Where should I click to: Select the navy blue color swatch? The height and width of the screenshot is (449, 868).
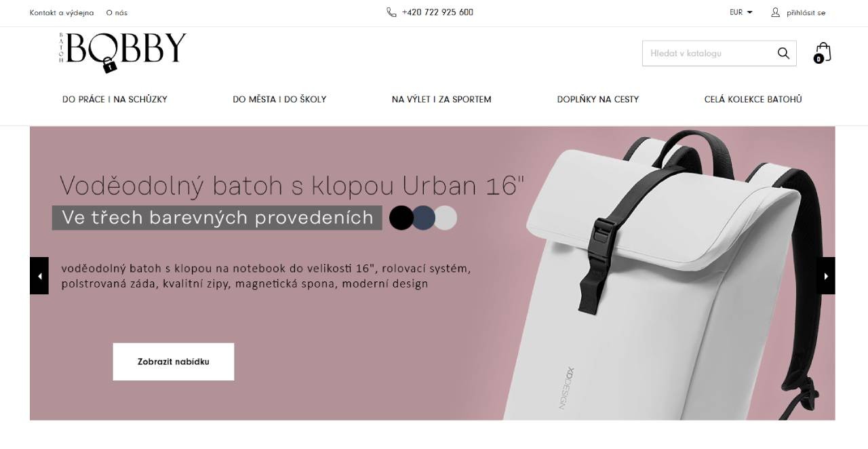pos(423,218)
